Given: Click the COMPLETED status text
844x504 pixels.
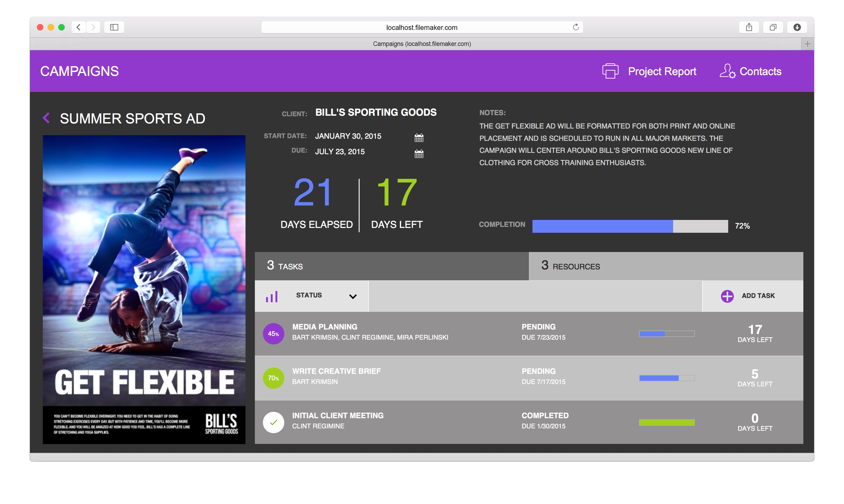Looking at the screenshot, I should click(545, 416).
